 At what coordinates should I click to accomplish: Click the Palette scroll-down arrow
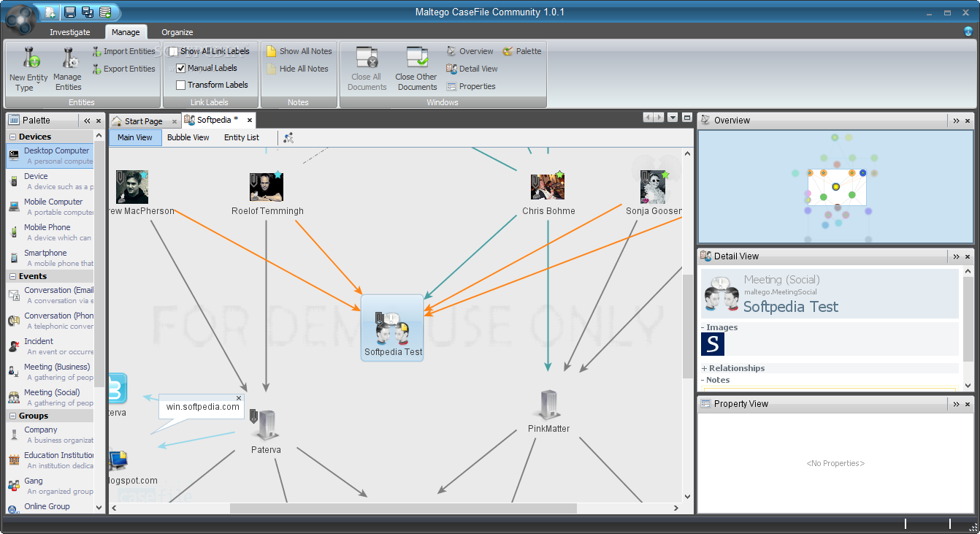(x=99, y=506)
